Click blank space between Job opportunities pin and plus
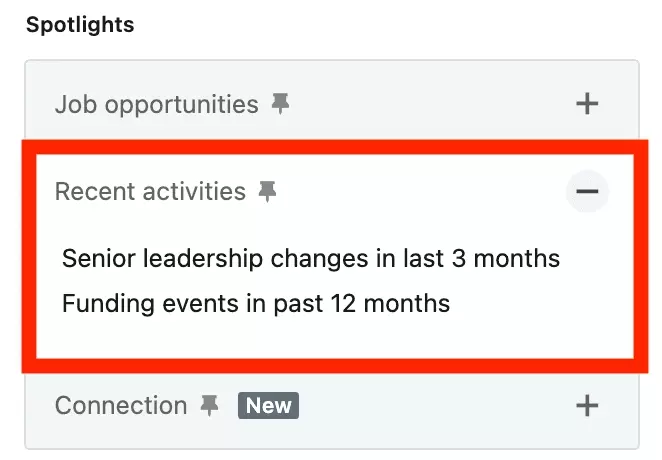 [x=431, y=104]
